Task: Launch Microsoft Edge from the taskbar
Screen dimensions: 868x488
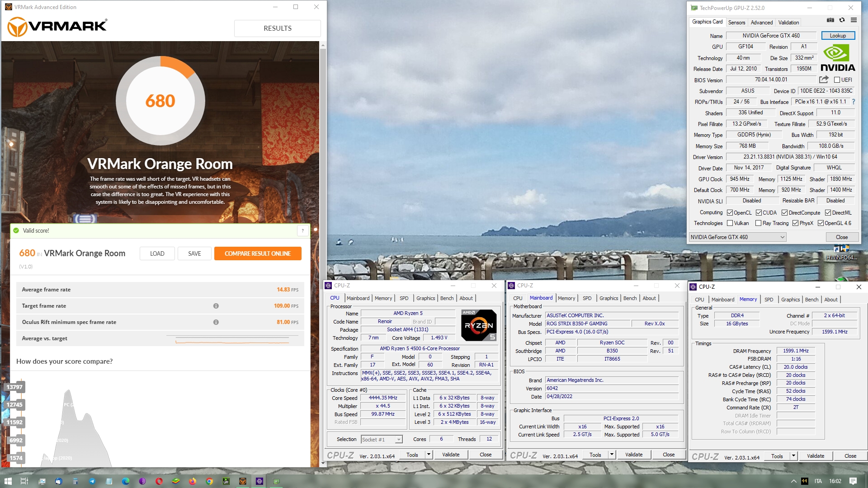Action: (x=126, y=481)
